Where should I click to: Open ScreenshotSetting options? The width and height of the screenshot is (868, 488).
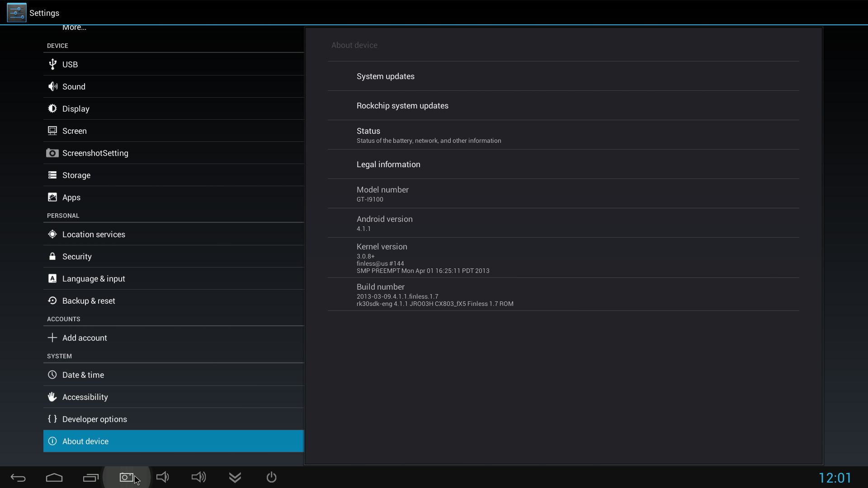point(174,153)
